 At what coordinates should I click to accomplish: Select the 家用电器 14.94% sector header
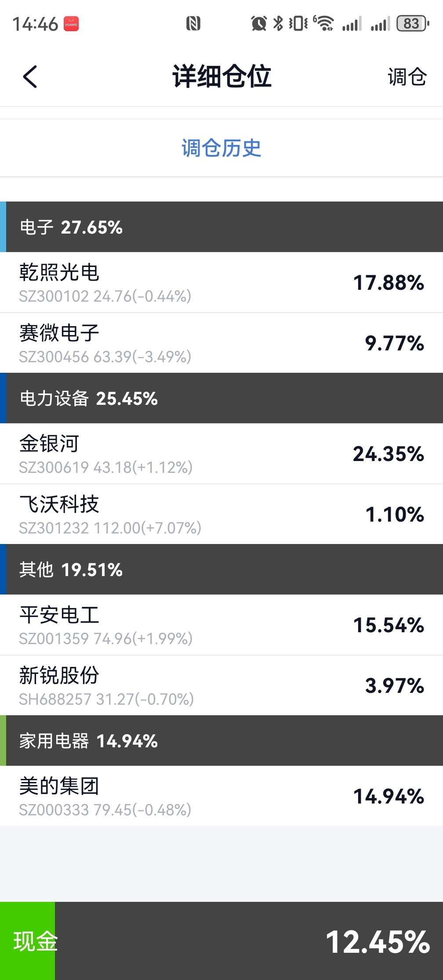(221, 741)
